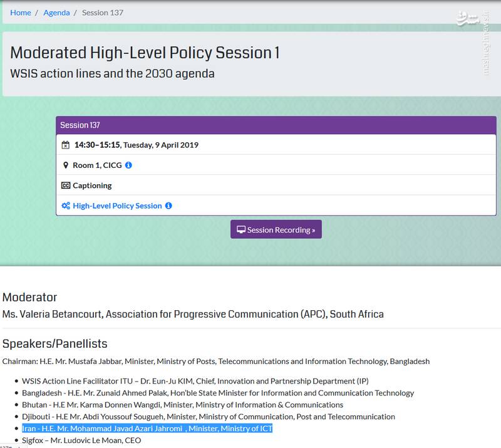501x448 pixels.
Task: Click the info icon after High-Level Policy Session
Action: coord(168,206)
